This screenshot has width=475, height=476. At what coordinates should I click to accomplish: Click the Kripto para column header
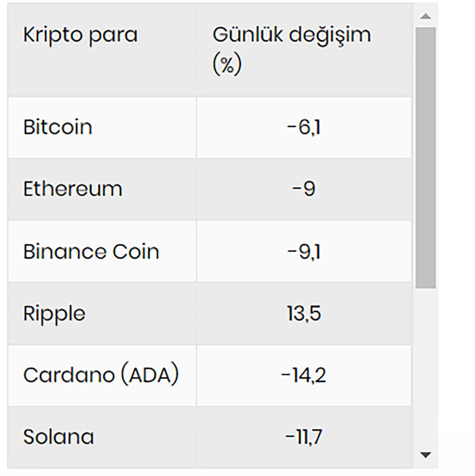(x=80, y=35)
